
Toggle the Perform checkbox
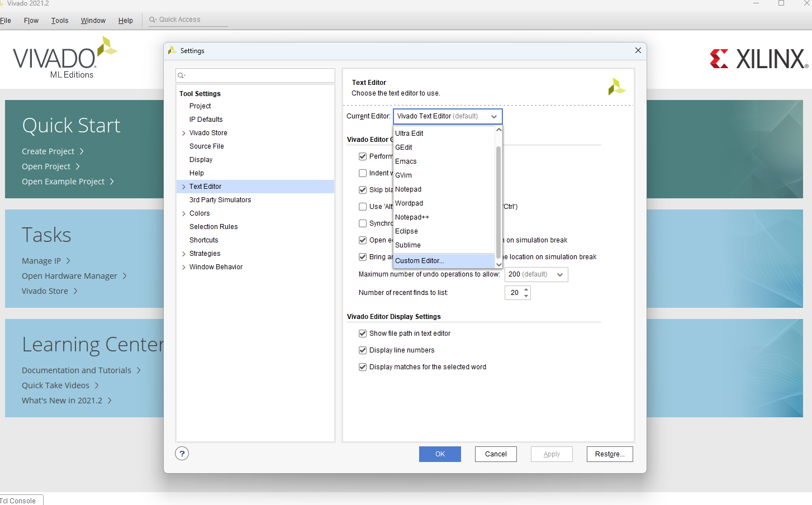click(x=363, y=156)
